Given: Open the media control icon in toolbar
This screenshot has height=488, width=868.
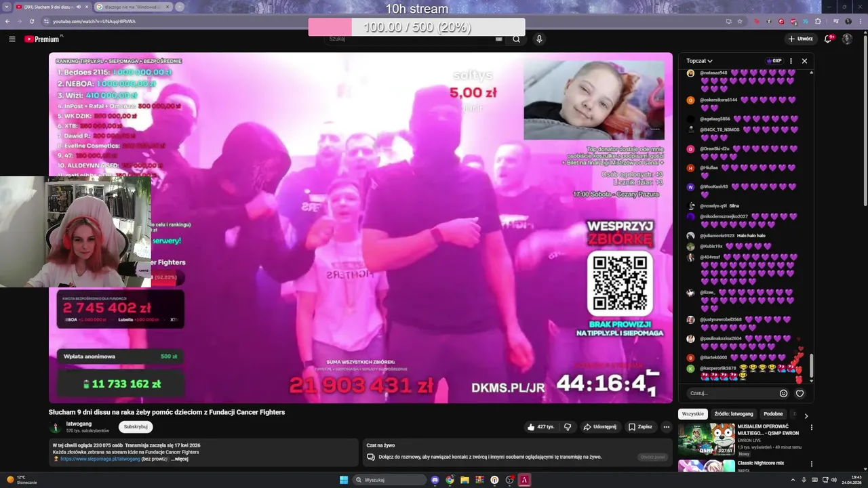Looking at the screenshot, I should [836, 21].
